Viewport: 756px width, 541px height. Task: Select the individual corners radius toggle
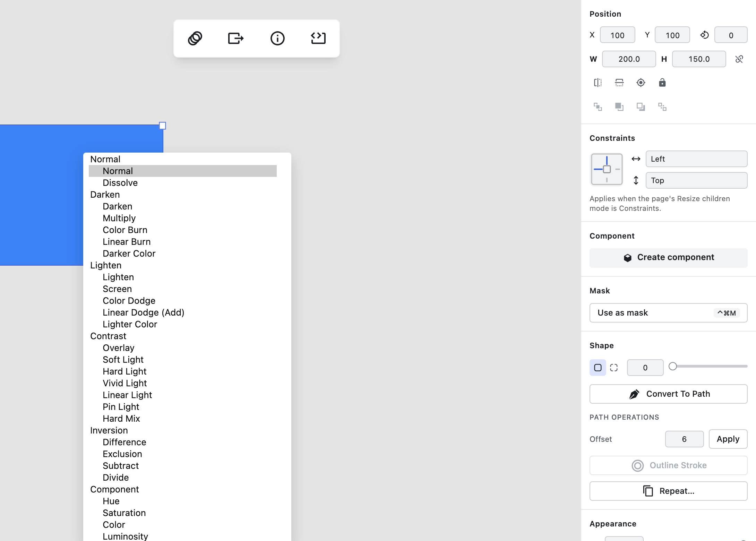click(x=614, y=368)
